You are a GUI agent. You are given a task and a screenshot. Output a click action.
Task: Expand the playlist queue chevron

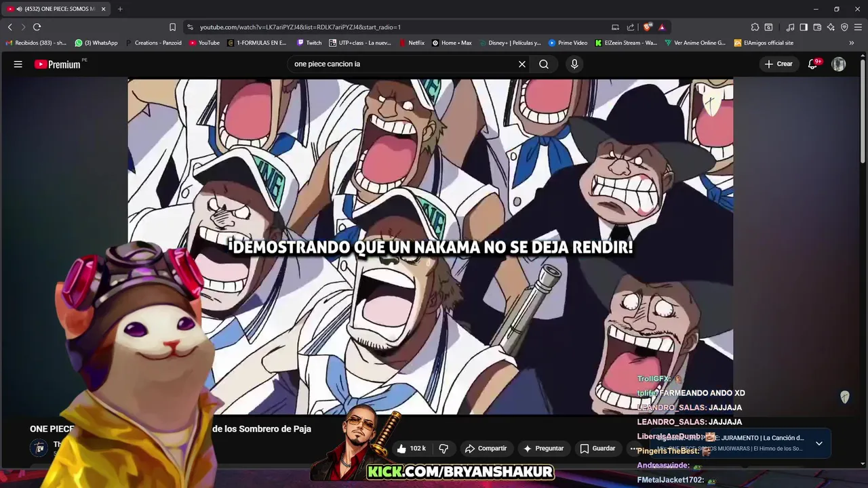pos(818,443)
